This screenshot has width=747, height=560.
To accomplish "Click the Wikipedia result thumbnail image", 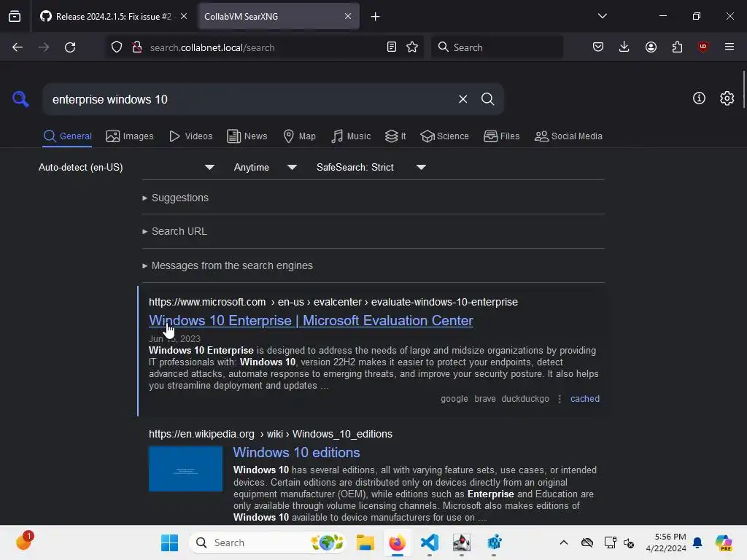I will (185, 469).
